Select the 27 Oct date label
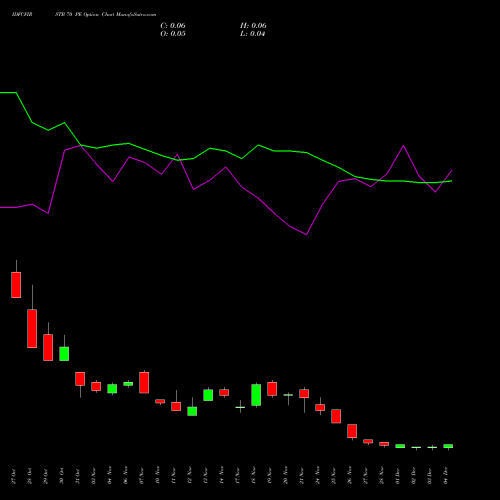The height and width of the screenshot is (500, 500). coord(14,476)
